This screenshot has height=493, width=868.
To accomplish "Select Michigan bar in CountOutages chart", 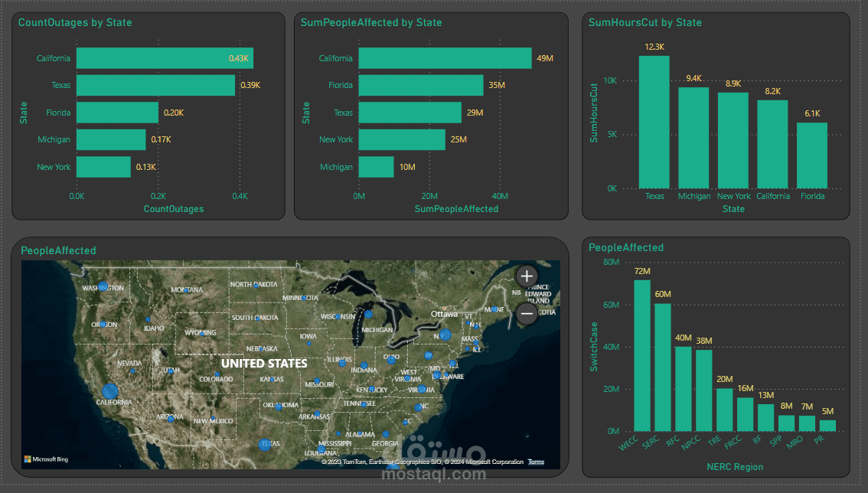I will pos(111,139).
